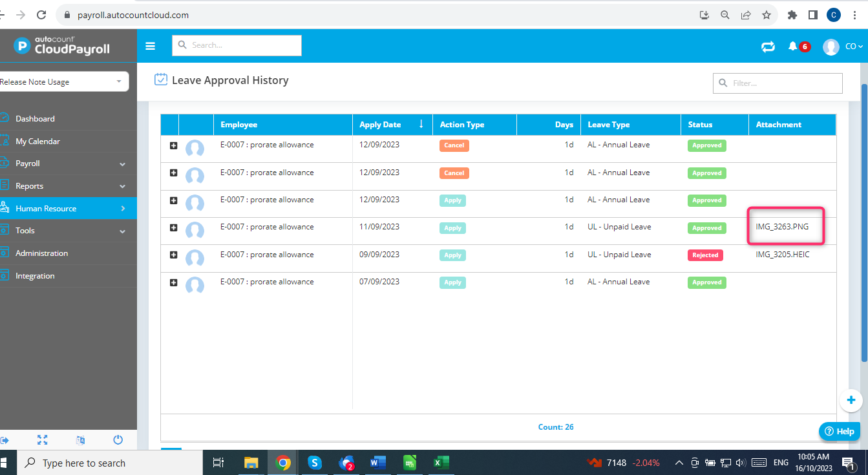Open Thunderbird from taskbar
The width and height of the screenshot is (868, 475).
coord(347,463)
